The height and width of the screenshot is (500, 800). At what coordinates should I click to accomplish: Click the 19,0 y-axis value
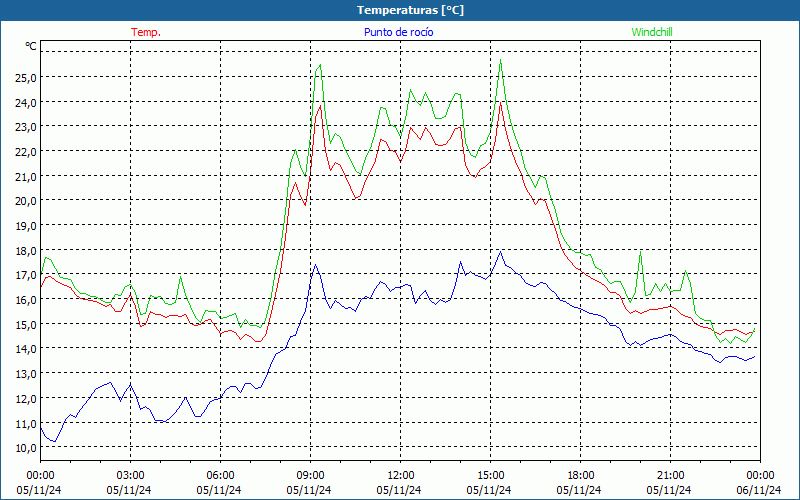[26, 226]
